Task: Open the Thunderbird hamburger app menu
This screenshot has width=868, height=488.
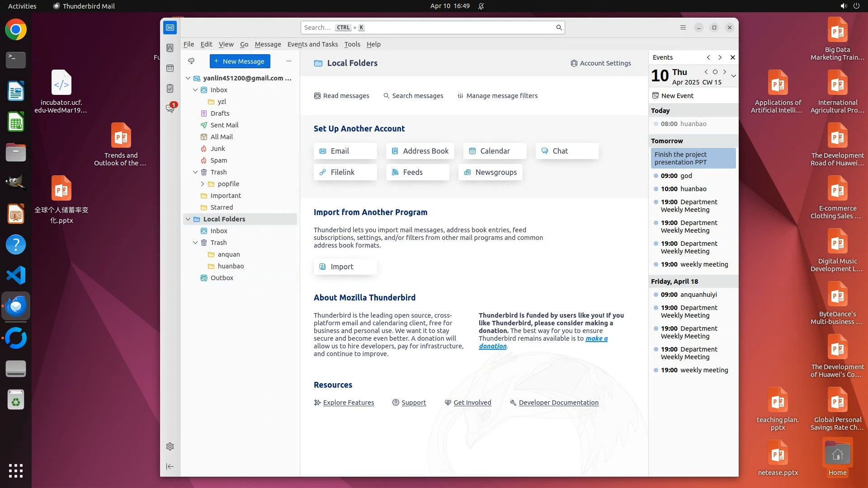Action: coord(683,28)
